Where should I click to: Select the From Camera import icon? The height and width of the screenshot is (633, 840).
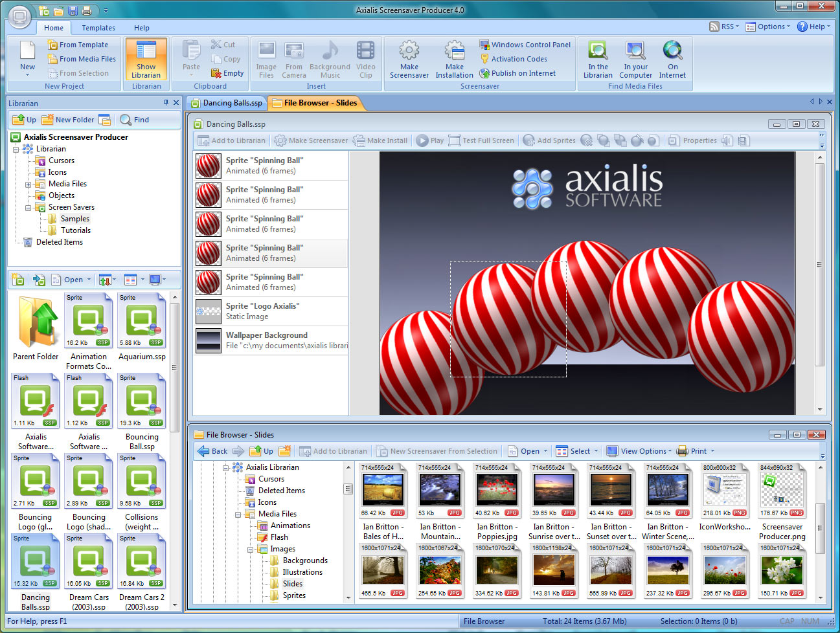(x=294, y=58)
